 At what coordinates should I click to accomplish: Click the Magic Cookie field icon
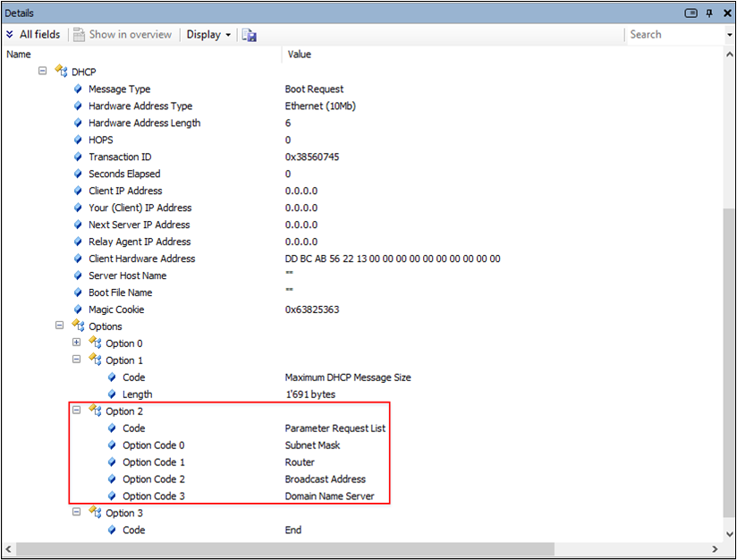(78, 310)
